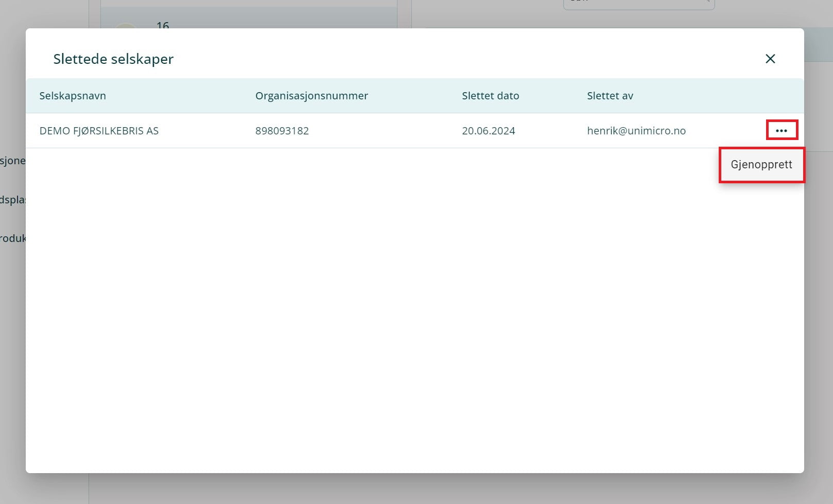Click the Organisasjonsnummer column header
833x504 pixels.
311,96
